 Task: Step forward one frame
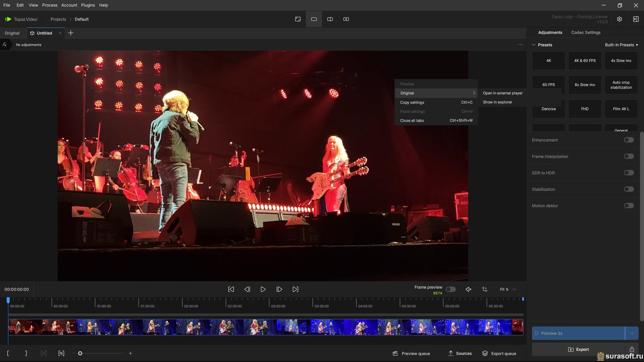pos(279,289)
